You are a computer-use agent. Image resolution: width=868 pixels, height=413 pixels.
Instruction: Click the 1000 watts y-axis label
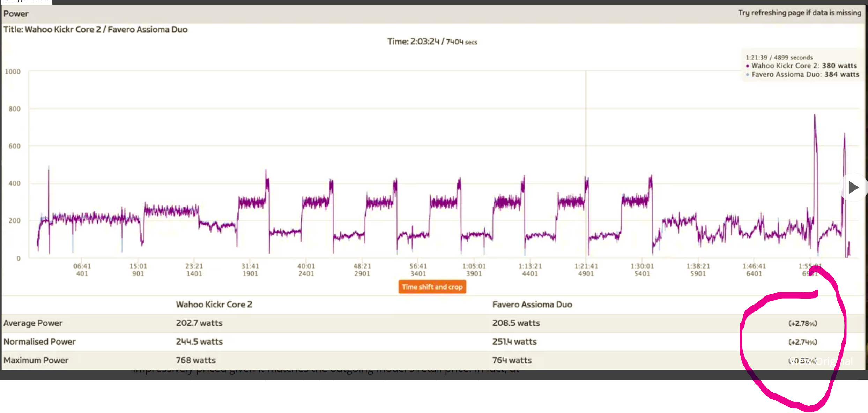tap(13, 72)
